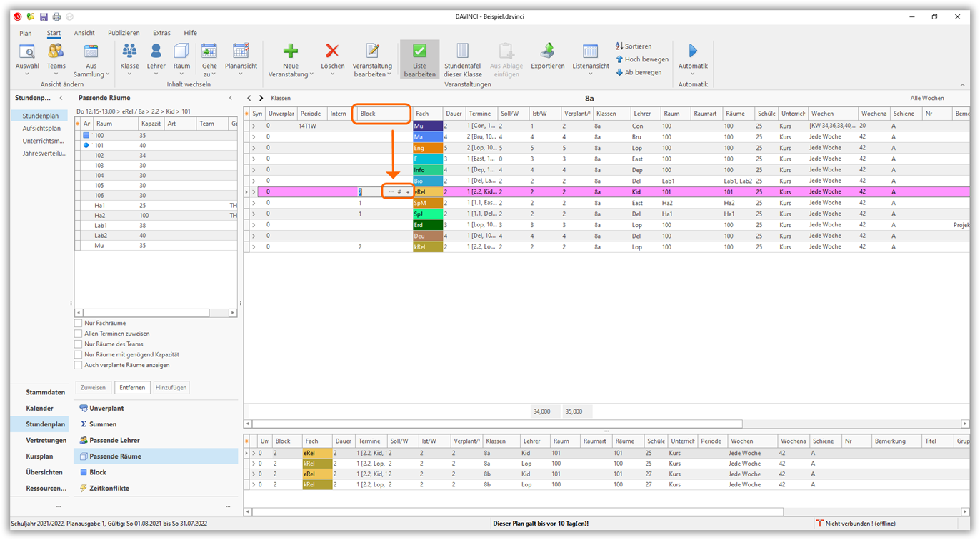Screen dimensions: 980x540
Task: Click the Sortieren button in ribbon
Action: pyautogui.click(x=634, y=46)
